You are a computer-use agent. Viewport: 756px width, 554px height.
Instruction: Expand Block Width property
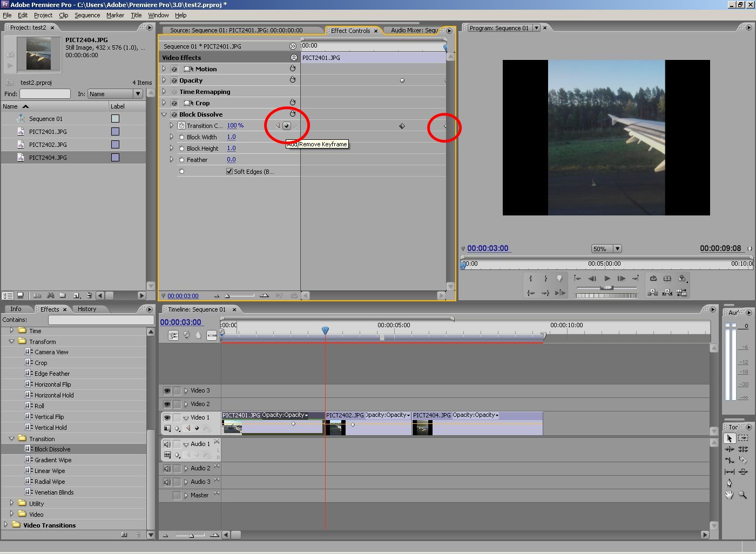coord(172,137)
